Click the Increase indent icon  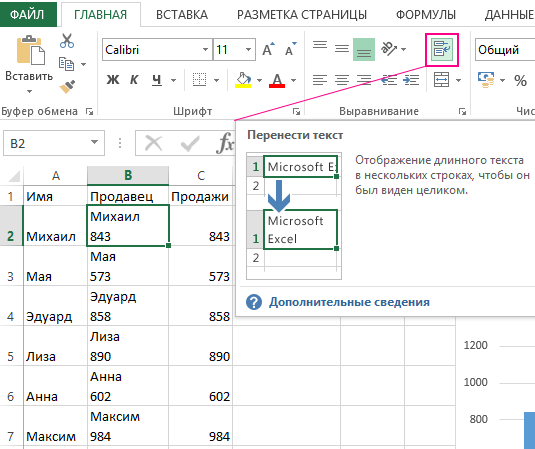click(x=411, y=80)
